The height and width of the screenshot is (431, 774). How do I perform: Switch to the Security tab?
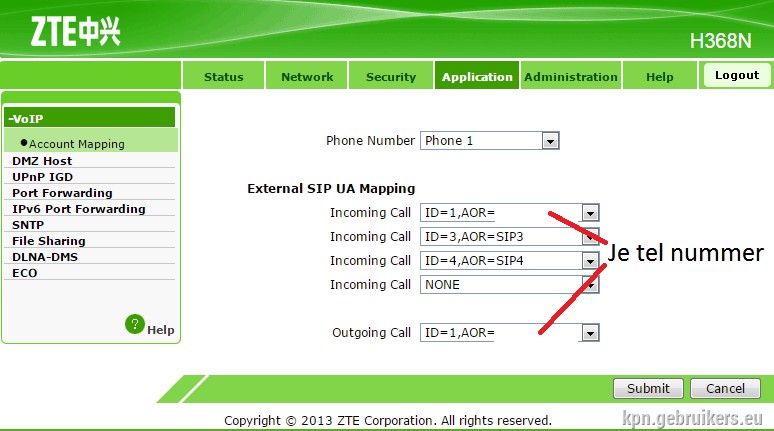click(391, 77)
